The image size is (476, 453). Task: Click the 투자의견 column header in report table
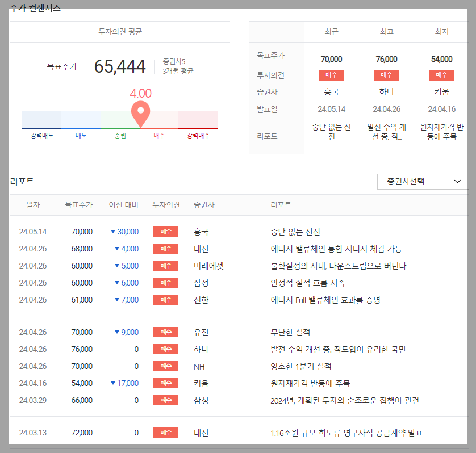point(166,205)
